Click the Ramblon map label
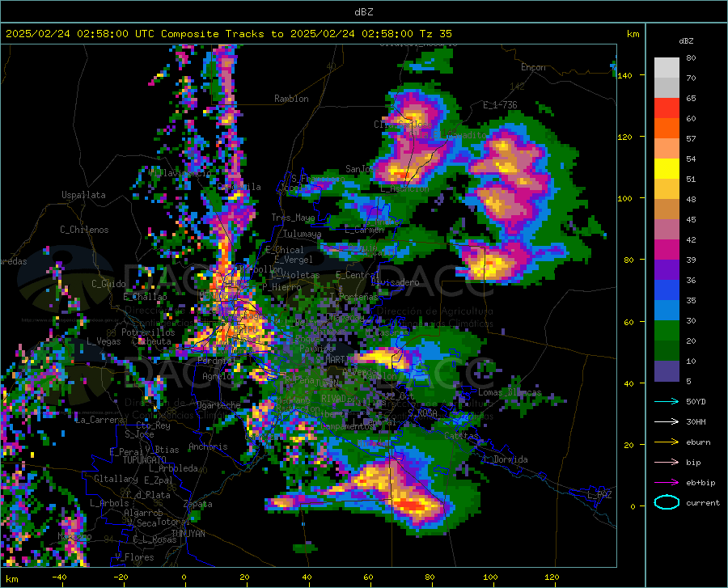 coord(291,99)
